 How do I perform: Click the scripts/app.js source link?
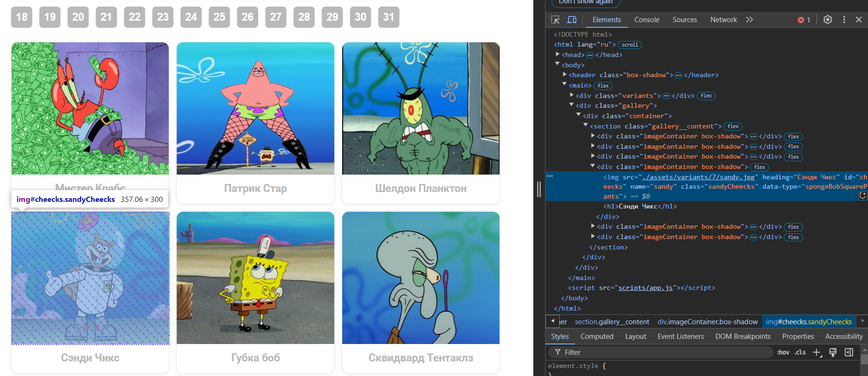(x=645, y=288)
